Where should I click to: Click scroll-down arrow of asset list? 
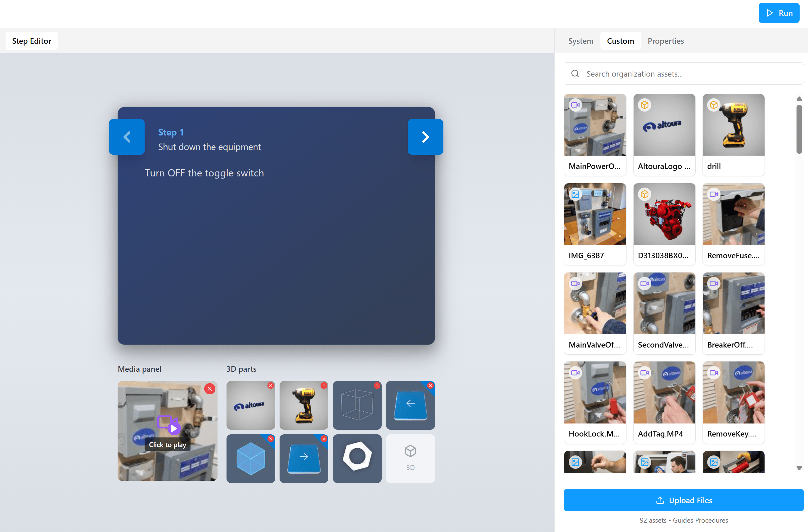(x=799, y=468)
